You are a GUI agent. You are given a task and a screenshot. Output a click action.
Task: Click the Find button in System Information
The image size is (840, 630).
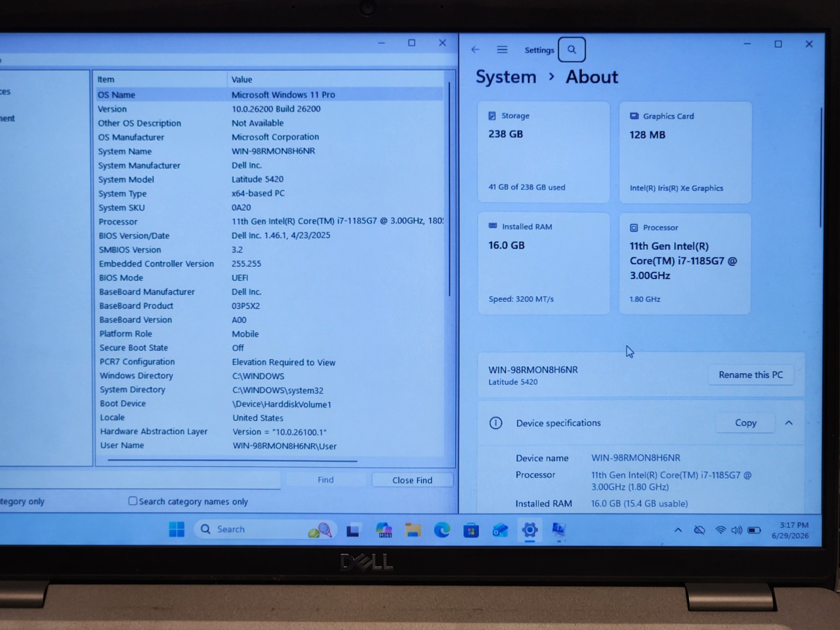(x=325, y=479)
